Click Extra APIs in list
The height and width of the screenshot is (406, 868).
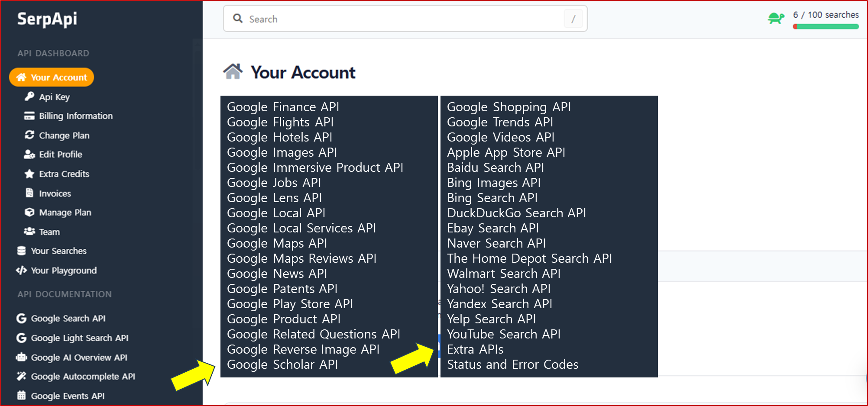475,349
